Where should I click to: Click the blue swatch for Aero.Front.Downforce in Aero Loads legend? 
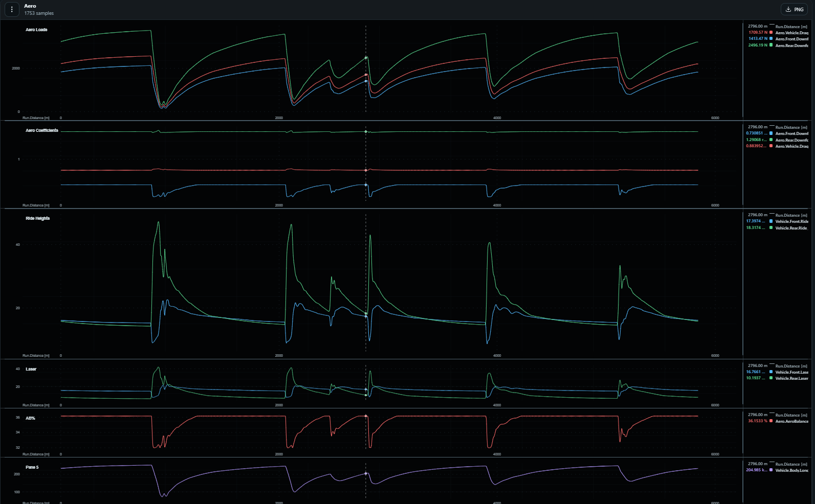(x=771, y=39)
